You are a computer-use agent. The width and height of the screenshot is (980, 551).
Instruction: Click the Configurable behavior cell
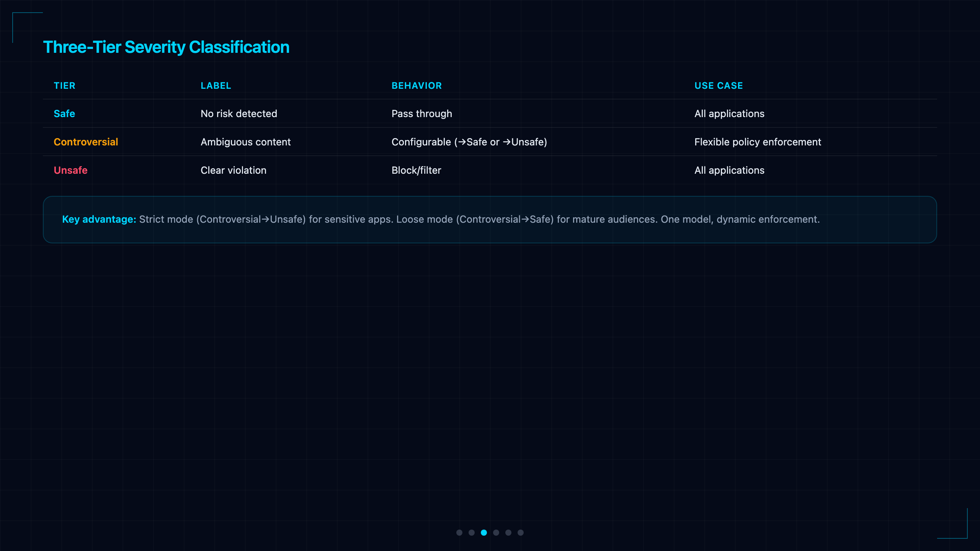click(469, 142)
